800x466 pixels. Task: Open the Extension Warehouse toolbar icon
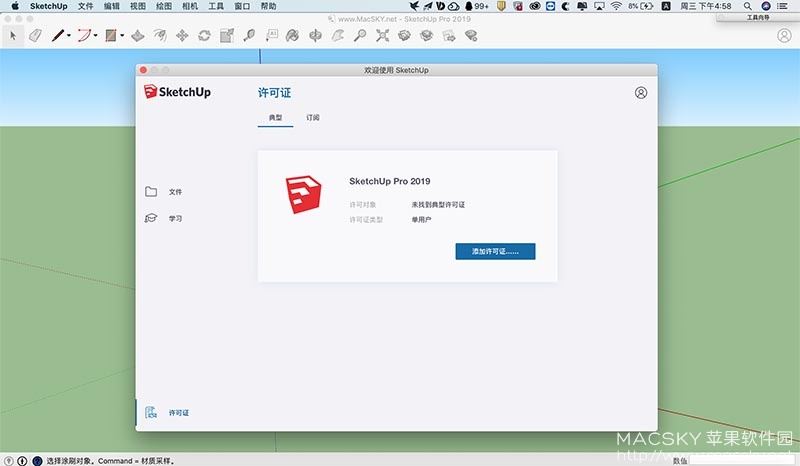tap(427, 36)
